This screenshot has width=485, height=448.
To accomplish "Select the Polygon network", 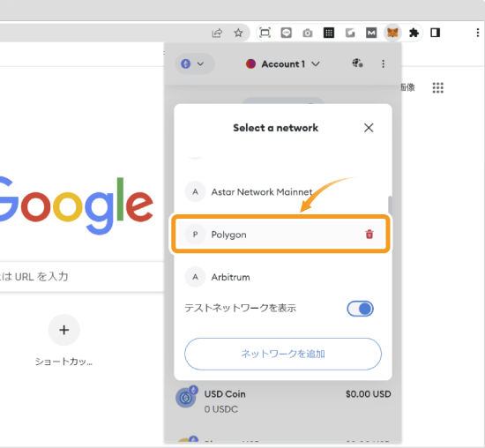I will (x=280, y=235).
